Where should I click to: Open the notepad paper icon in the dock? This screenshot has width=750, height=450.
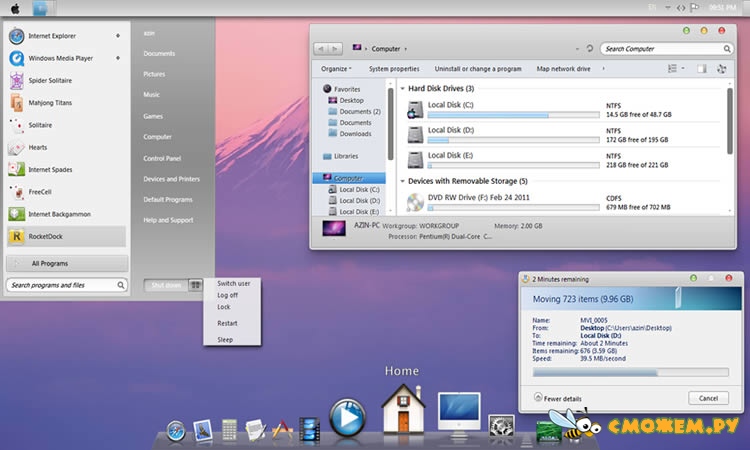[x=255, y=429]
